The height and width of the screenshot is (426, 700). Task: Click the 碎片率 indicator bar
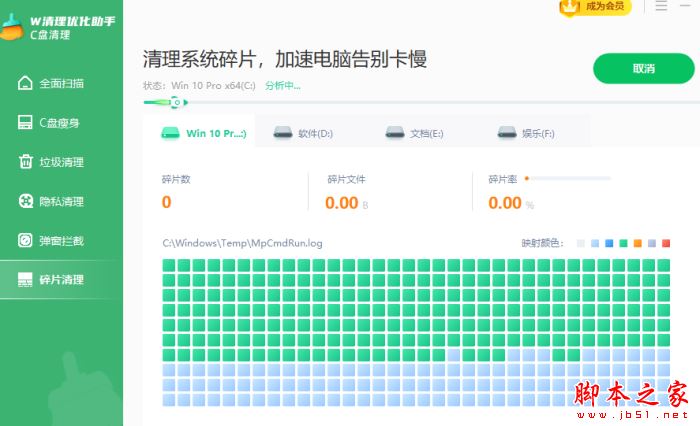567,179
